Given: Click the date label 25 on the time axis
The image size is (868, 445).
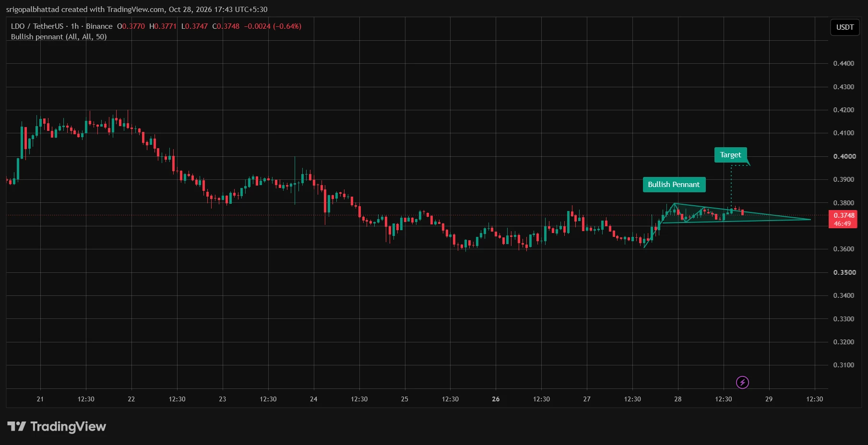Looking at the screenshot, I should [x=404, y=399].
